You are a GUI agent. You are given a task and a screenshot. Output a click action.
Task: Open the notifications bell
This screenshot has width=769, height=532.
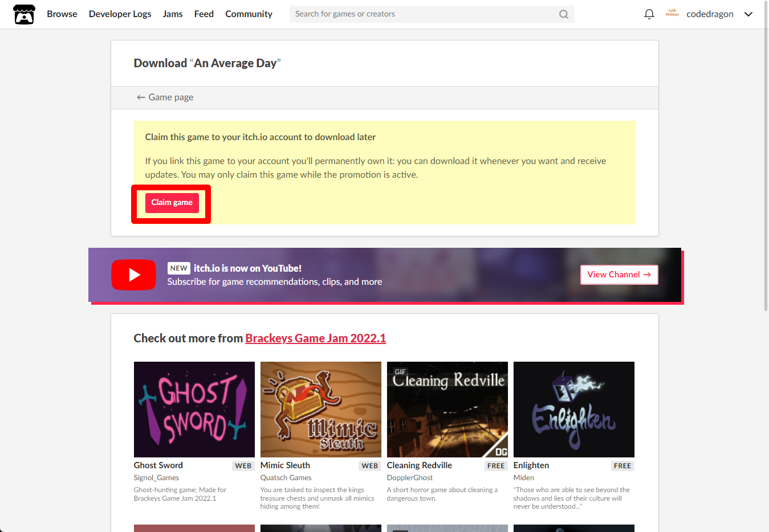(649, 14)
